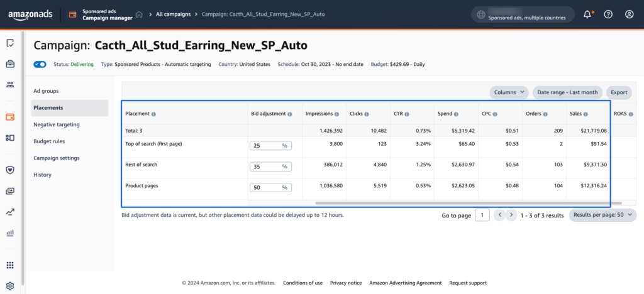The image size is (644, 294).
Task: Open the bar chart reports icon in sidebar
Action: [x=10, y=233]
